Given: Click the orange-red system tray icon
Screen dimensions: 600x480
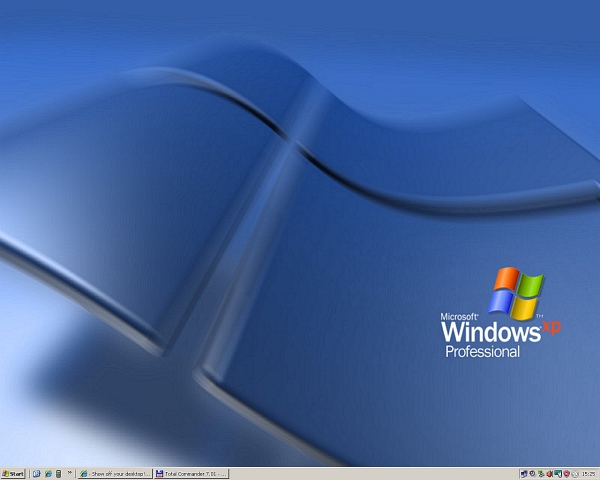Looking at the screenshot, I should [550, 473].
